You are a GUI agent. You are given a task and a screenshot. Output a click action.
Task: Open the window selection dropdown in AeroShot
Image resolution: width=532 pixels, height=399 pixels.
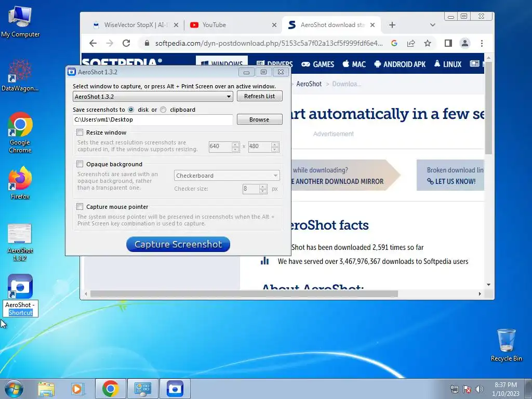[x=153, y=96]
